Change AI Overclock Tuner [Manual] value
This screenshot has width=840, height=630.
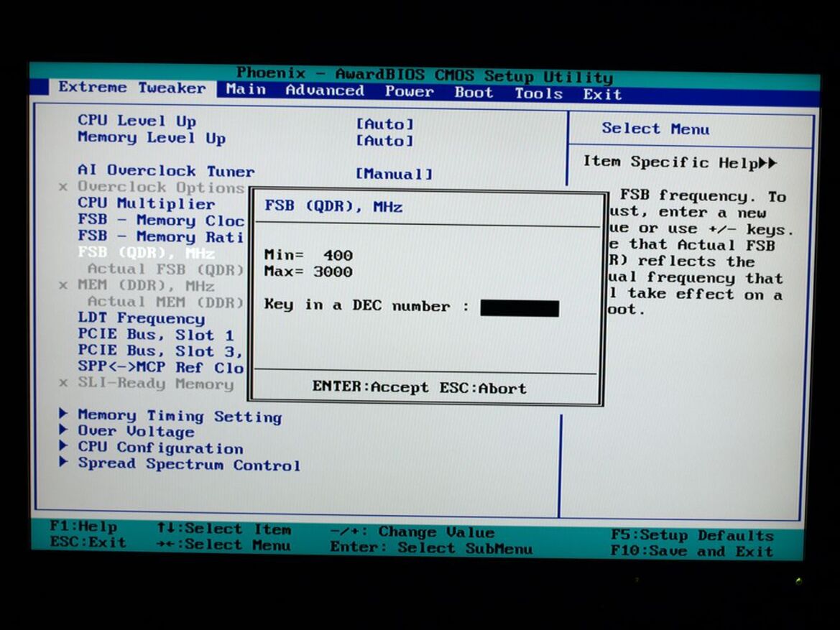394,174
